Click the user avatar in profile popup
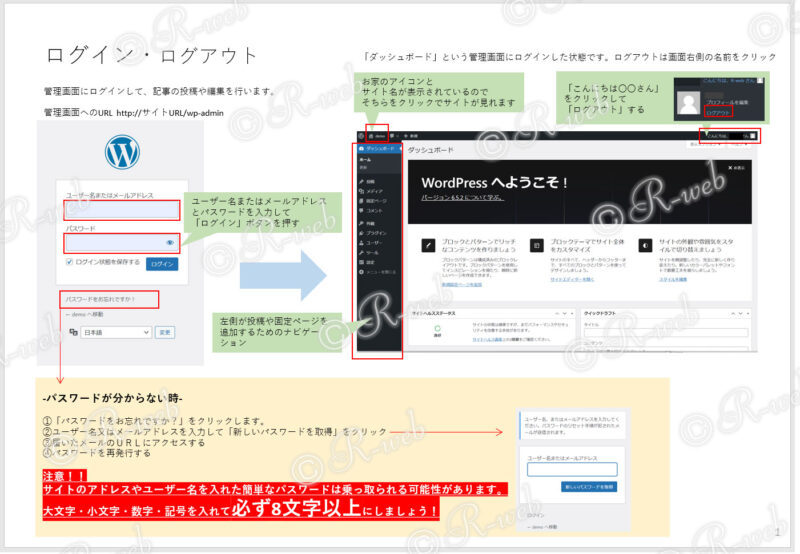The width and height of the screenshot is (800, 554). click(x=688, y=103)
